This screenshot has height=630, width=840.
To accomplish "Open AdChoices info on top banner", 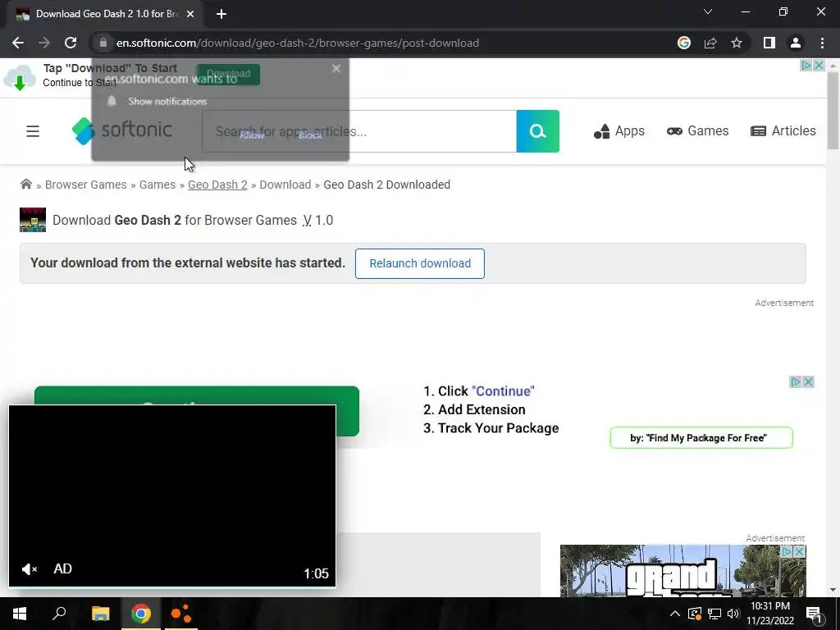I will click(x=806, y=66).
